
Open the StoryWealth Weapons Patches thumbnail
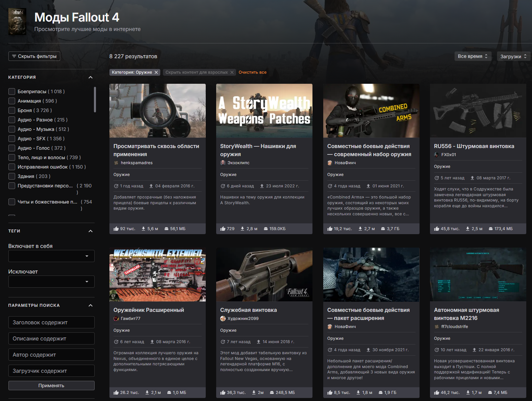(x=264, y=111)
